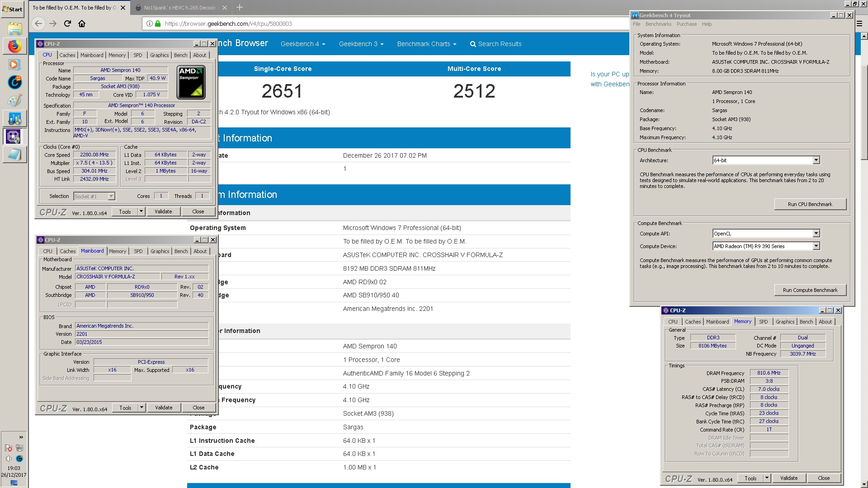868x488 pixels.
Task: Open the blue C tray icon
Action: tap(19, 459)
